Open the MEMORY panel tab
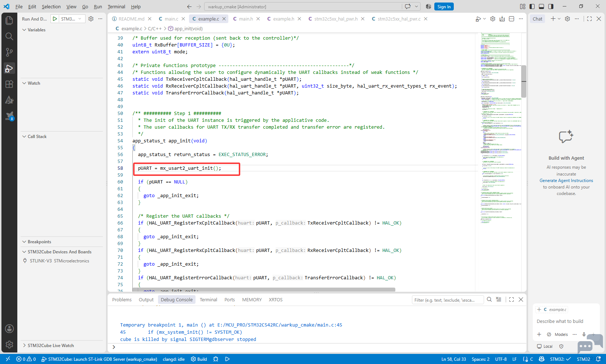This screenshot has width=606, height=364. [x=252, y=299]
